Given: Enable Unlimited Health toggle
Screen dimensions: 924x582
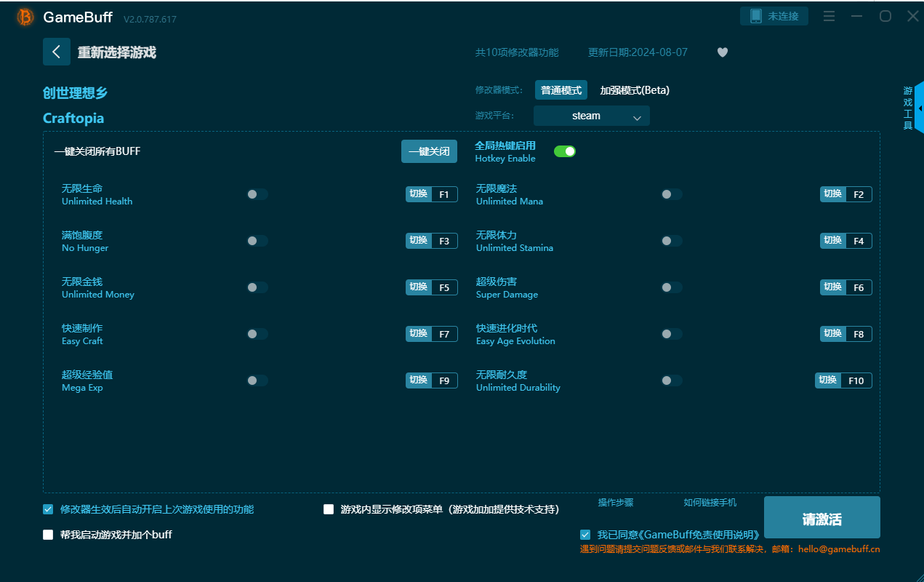Looking at the screenshot, I should (x=257, y=194).
